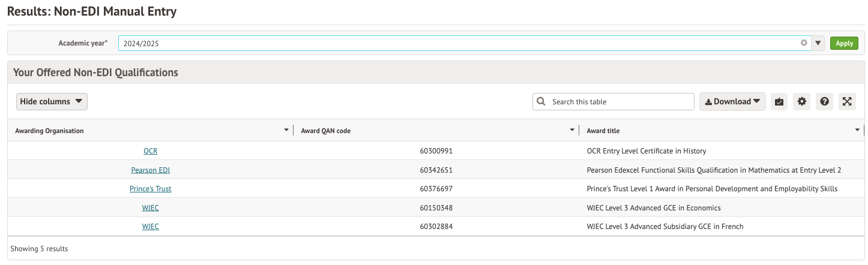
Task: Open table settings via gear icon
Action: 802,102
